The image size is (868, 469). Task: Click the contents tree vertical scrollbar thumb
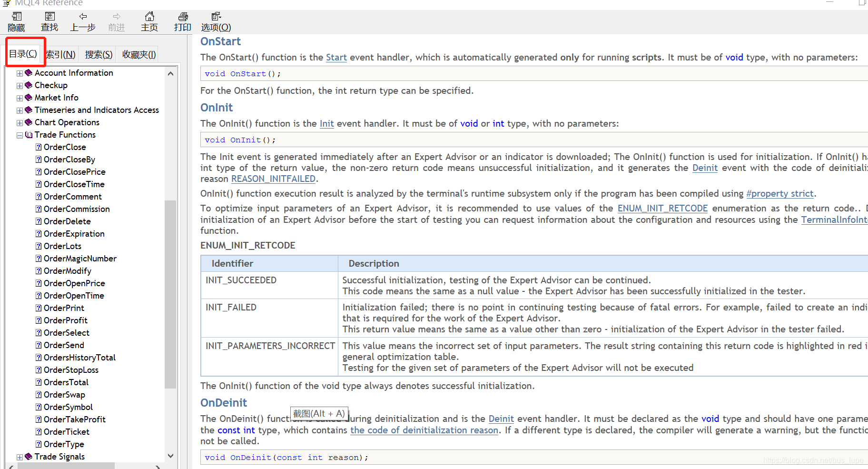pos(170,294)
